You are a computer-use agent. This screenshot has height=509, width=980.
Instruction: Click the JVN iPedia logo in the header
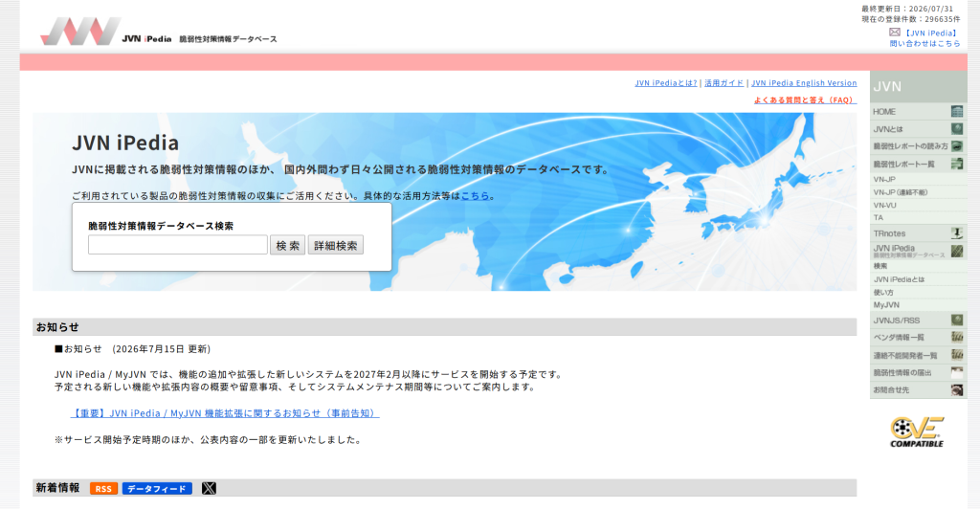click(x=159, y=32)
